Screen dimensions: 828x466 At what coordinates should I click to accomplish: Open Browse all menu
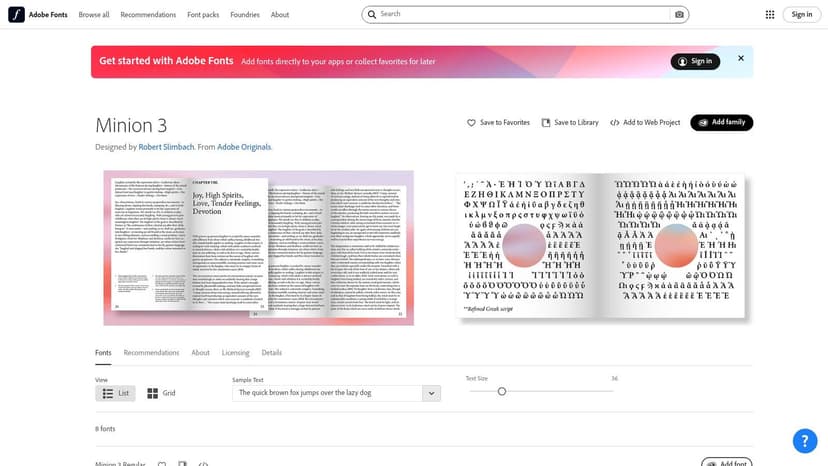click(x=94, y=15)
